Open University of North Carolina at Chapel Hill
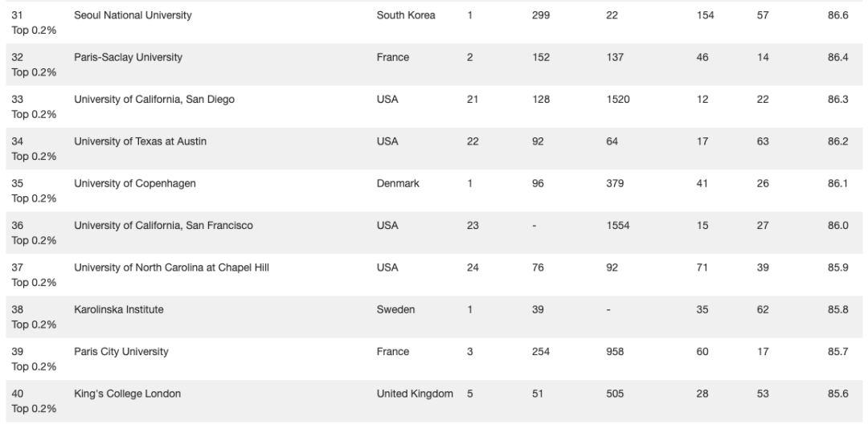This screenshot has width=868, height=425. (172, 268)
